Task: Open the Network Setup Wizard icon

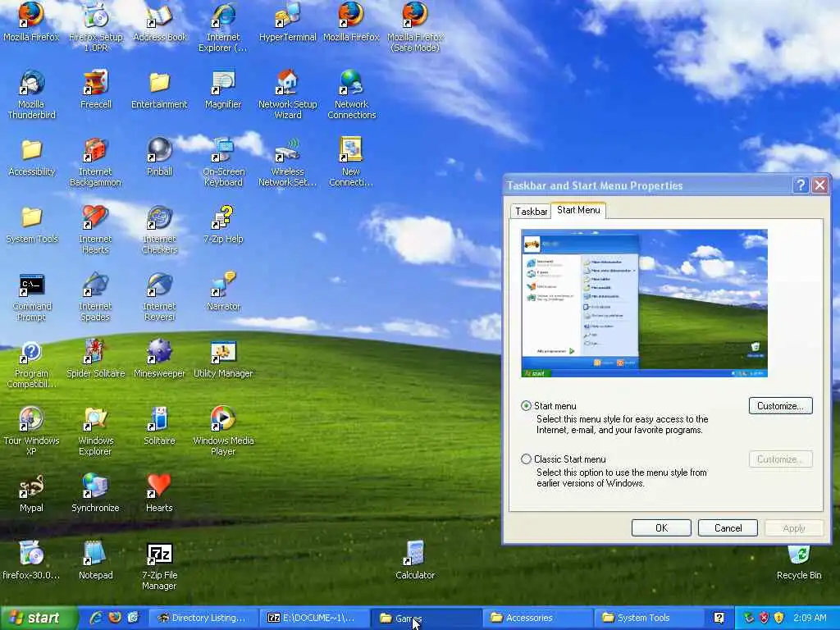Action: pyautogui.click(x=288, y=94)
